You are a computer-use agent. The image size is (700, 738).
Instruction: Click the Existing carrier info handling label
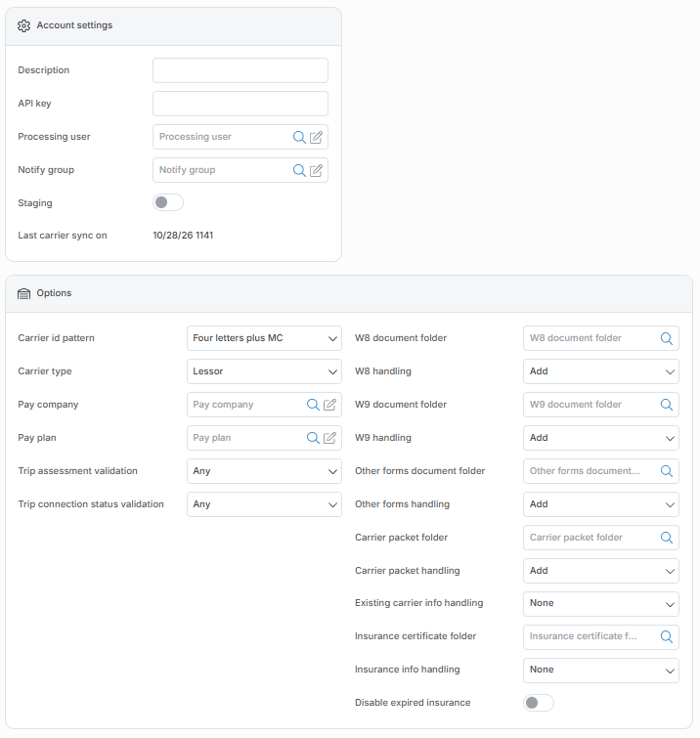[x=418, y=603]
